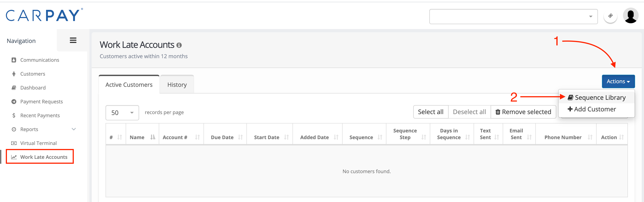Open the records per page dropdown
Viewport: 644px width, 202px height.
coord(122,113)
